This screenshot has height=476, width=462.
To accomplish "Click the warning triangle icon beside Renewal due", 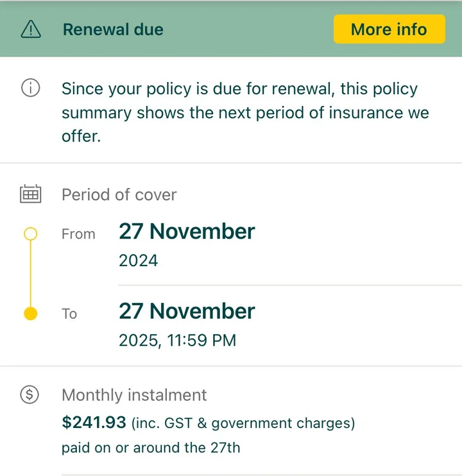I will [x=31, y=30].
